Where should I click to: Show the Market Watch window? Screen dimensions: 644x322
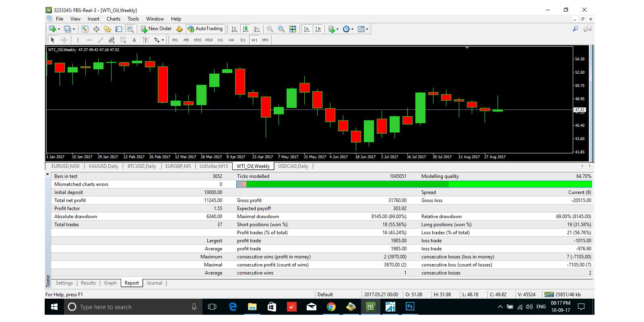tap(85, 29)
